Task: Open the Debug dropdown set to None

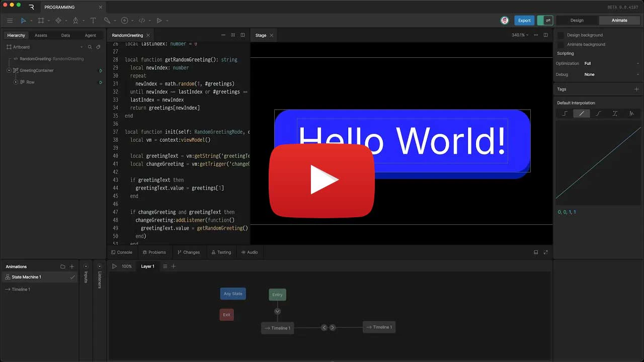Action: [611, 74]
